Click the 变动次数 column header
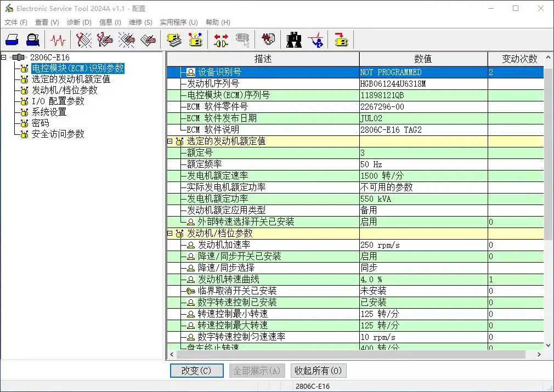 pyautogui.click(x=516, y=59)
